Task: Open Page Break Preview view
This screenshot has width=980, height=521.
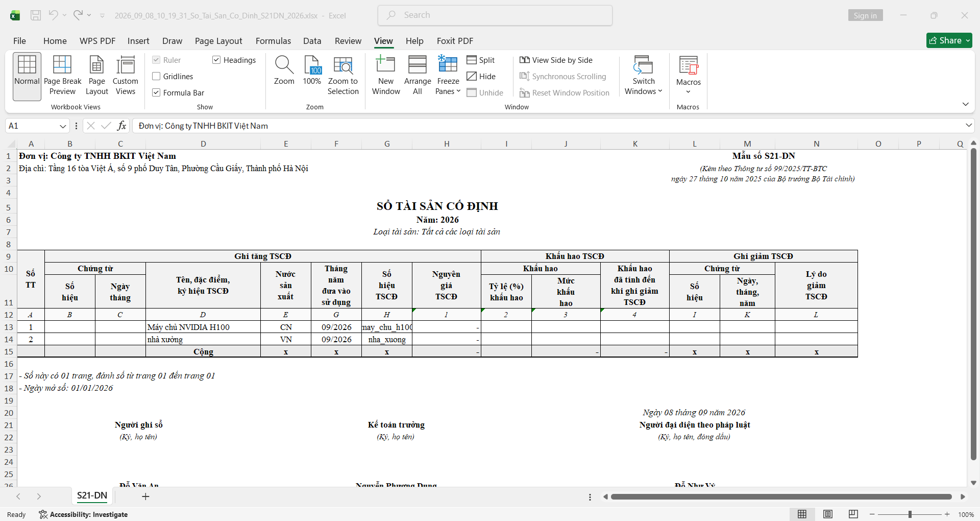Action: click(62, 77)
